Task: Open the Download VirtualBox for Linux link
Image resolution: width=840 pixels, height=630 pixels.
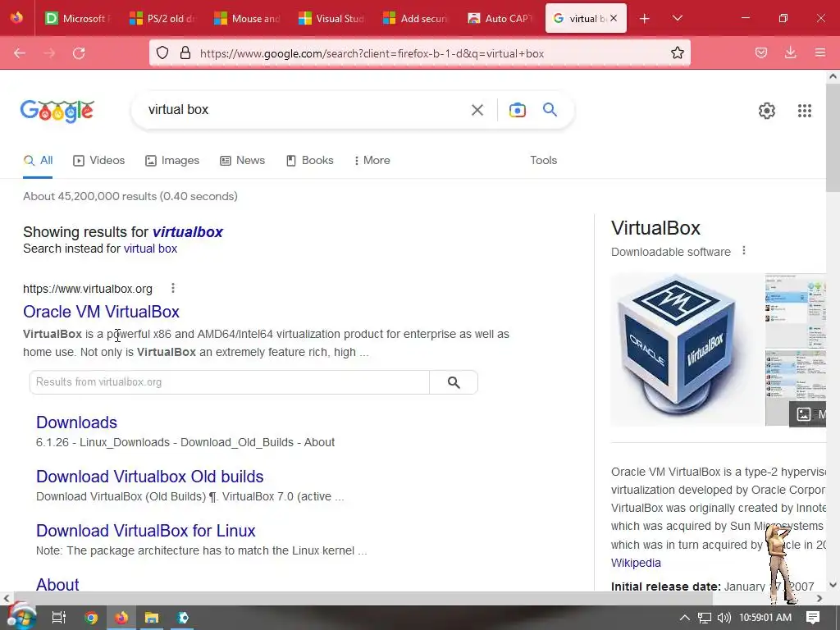Action: tap(146, 531)
